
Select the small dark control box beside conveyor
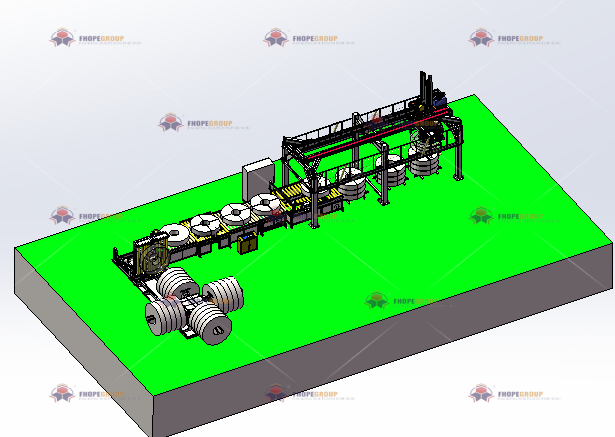click(x=245, y=243)
